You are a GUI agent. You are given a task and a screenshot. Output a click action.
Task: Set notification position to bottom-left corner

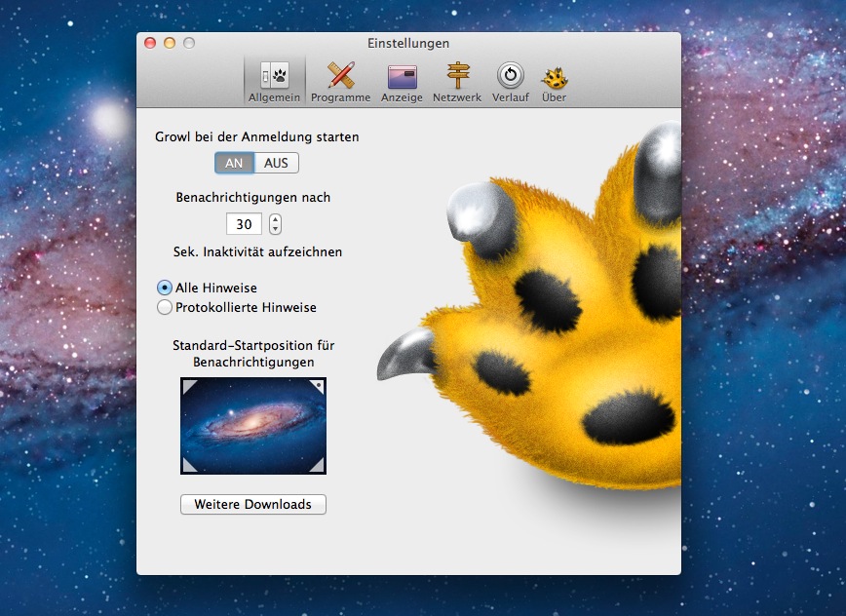click(x=189, y=466)
